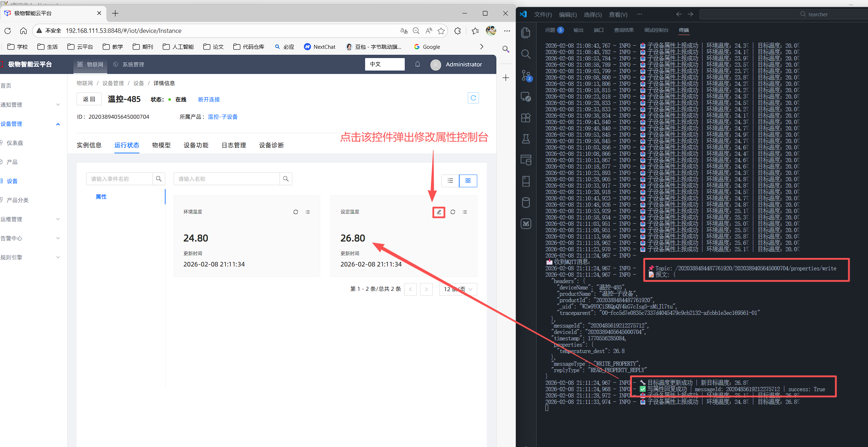Image resolution: width=868 pixels, height=447 pixels.
Task: Click the 返回 button
Action: [x=89, y=99]
